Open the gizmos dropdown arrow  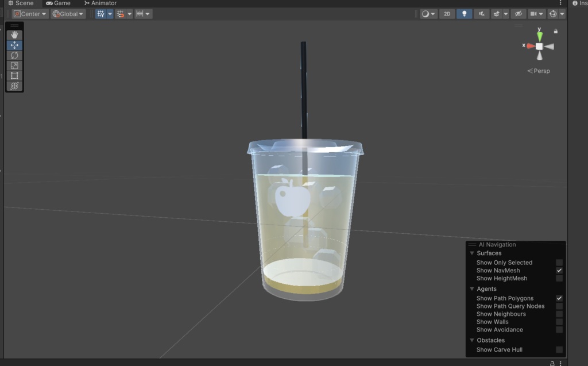pos(562,14)
